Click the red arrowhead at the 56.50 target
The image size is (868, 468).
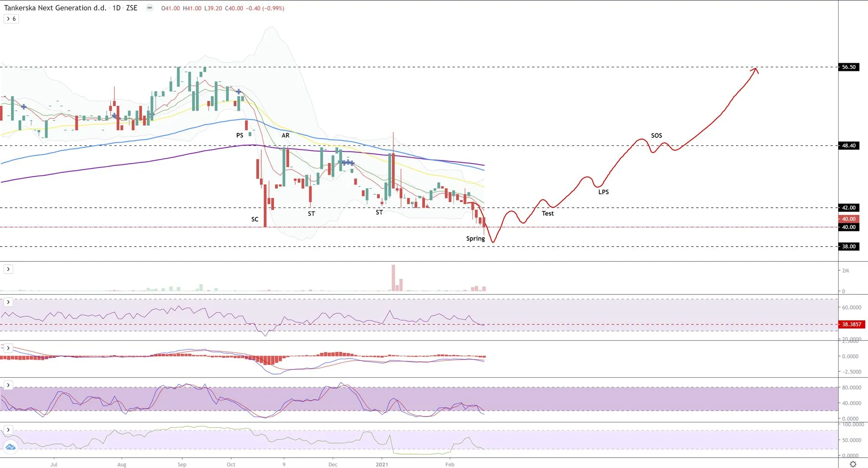(x=755, y=70)
